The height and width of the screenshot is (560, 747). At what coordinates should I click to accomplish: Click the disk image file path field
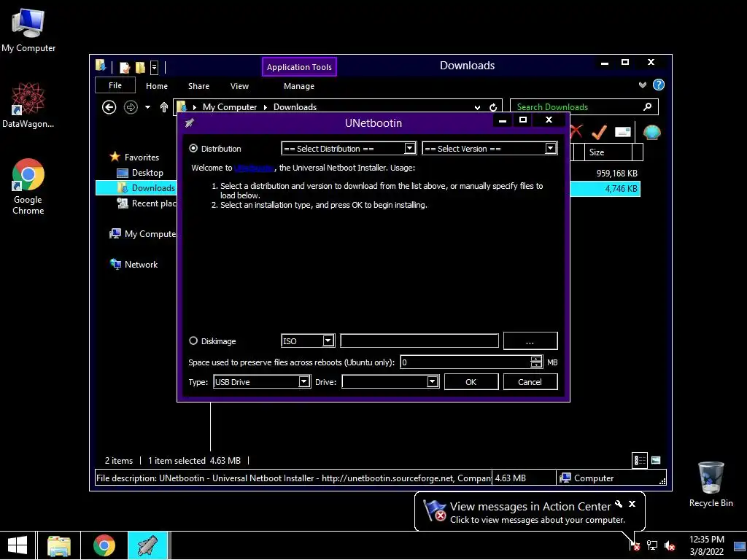tap(419, 341)
